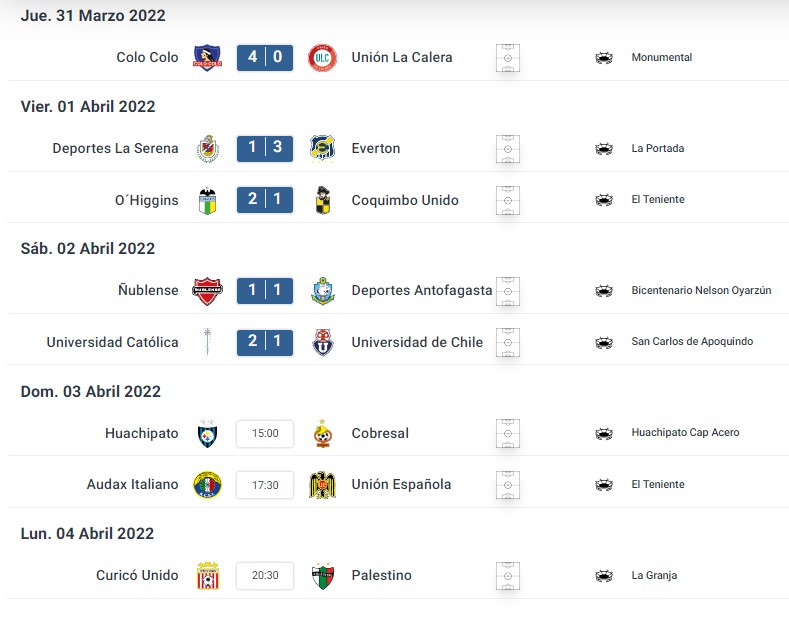Image resolution: width=789 pixels, height=617 pixels.
Task: Click stadium icon beside La Portada
Action: 604,149
